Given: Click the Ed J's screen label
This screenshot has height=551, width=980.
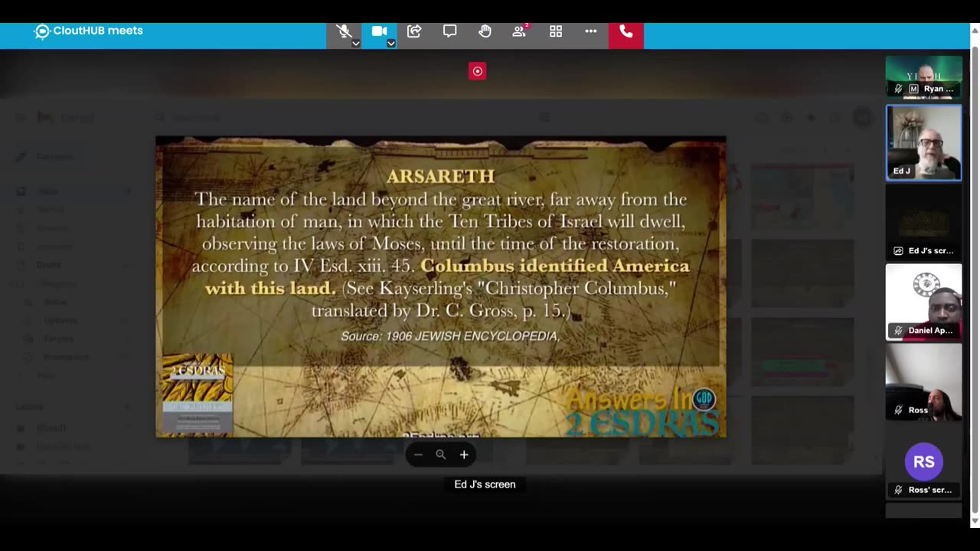Looking at the screenshot, I should 485,484.
